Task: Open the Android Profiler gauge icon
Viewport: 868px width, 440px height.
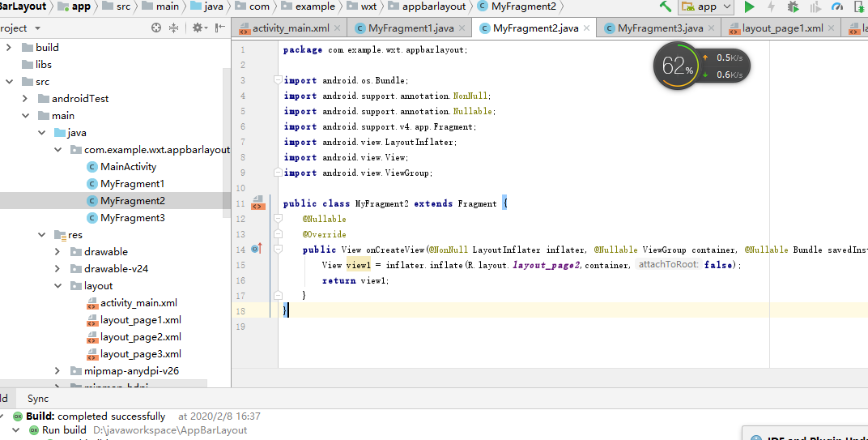Action: coord(837,6)
